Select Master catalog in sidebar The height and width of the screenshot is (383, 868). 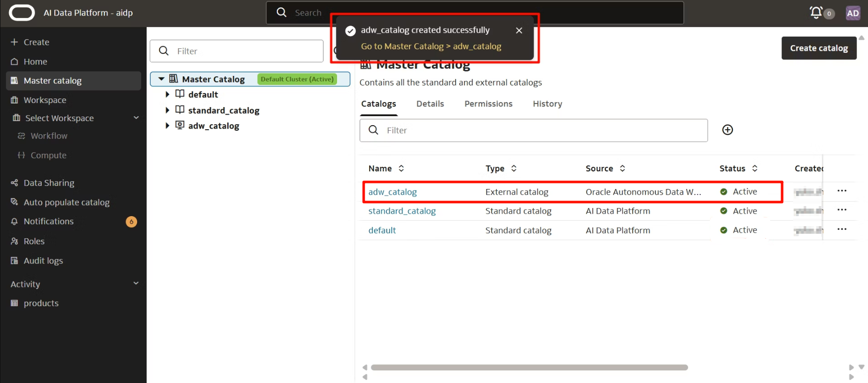click(x=73, y=81)
